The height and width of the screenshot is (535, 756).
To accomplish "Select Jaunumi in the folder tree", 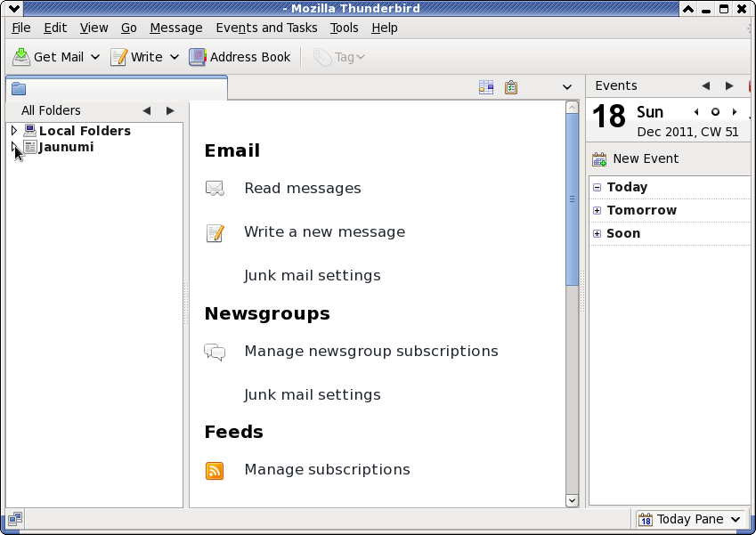I will (x=67, y=147).
